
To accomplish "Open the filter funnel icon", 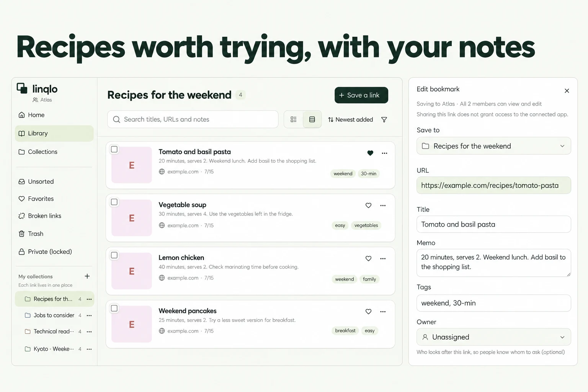I will point(384,120).
